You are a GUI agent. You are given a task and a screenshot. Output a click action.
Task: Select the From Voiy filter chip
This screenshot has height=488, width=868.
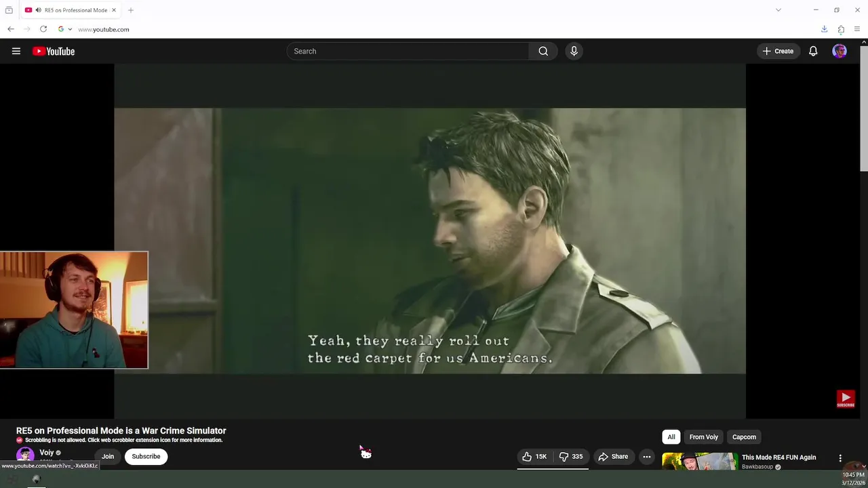click(703, 436)
